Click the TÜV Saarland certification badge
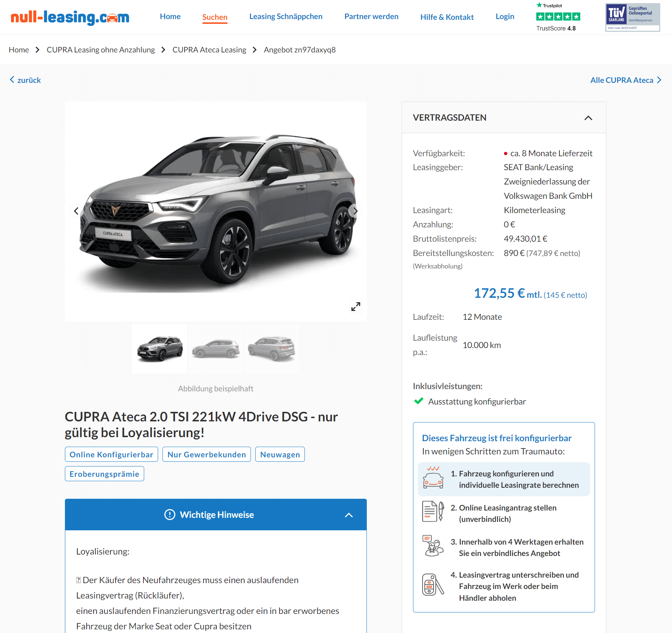Screen dimensions: 672x633 pos(632,17)
